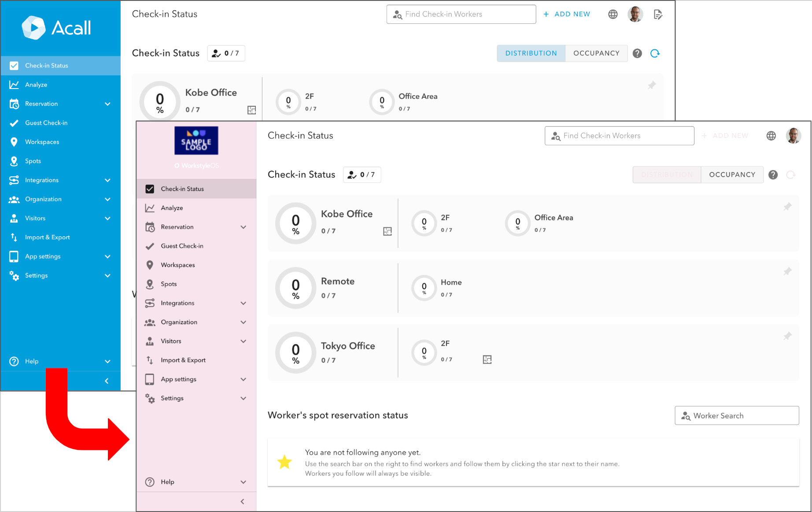
Task: Click the Spots icon in the pink sidebar
Action: coord(150,284)
